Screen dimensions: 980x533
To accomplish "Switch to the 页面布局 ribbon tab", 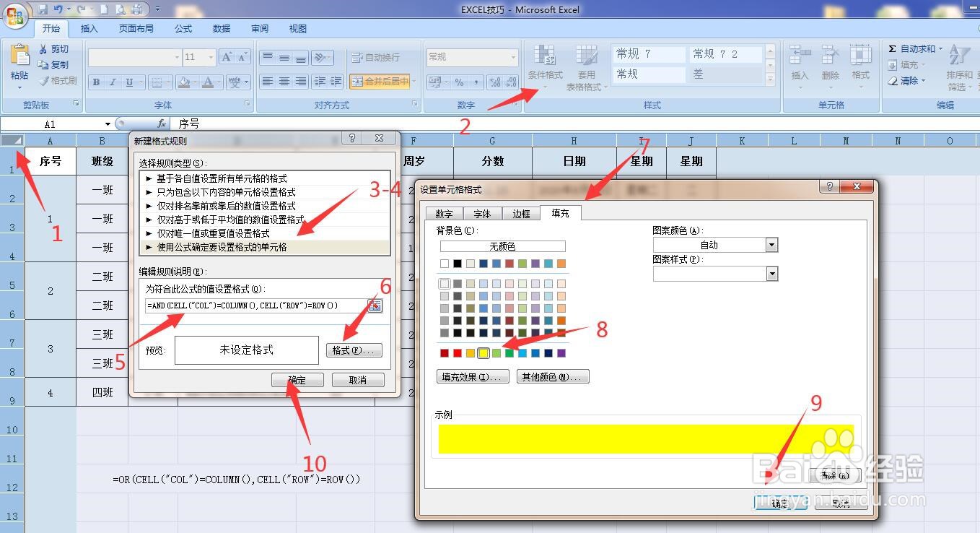I will click(x=136, y=29).
